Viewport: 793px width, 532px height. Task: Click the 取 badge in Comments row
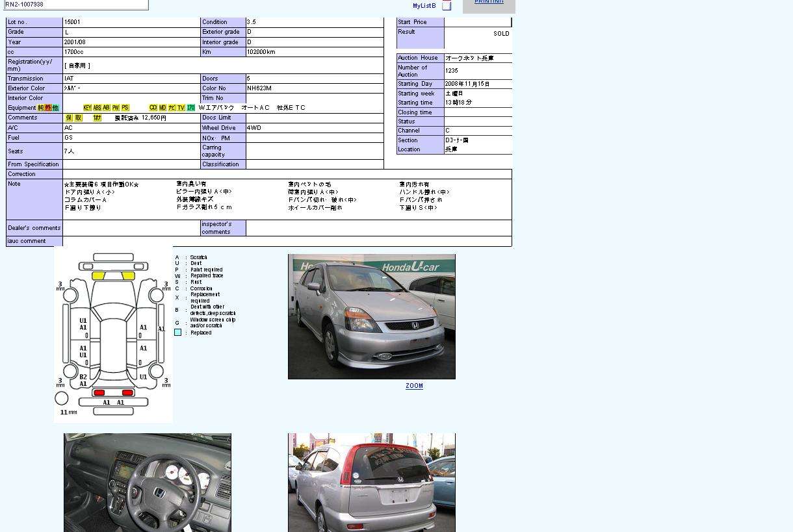(x=79, y=118)
